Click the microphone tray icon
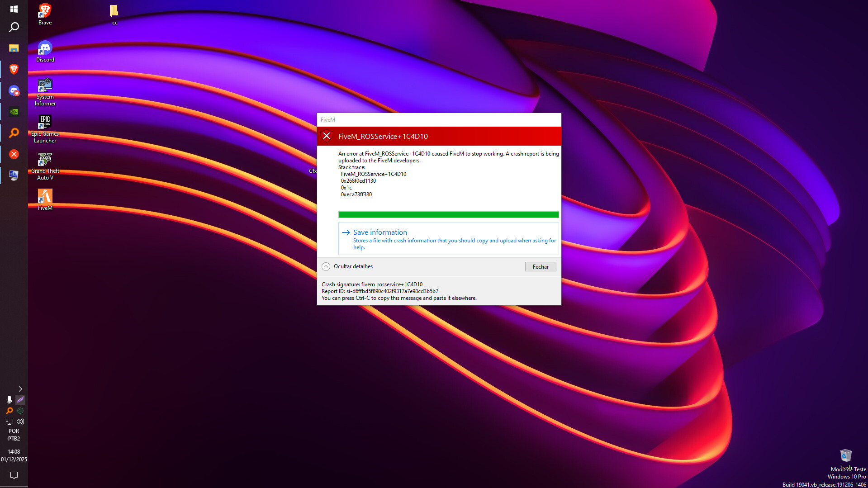Screen dimensions: 868x488 (9, 400)
